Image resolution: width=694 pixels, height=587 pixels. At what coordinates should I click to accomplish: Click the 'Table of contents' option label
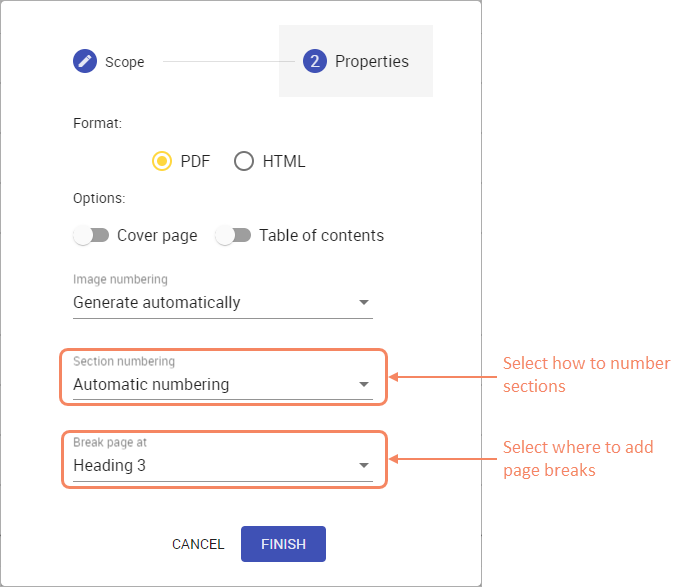[321, 236]
